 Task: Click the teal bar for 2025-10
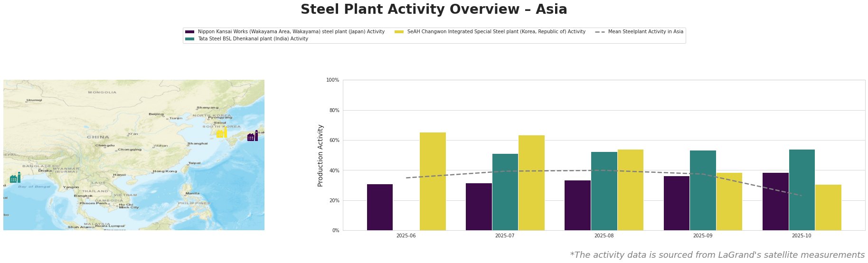pos(802,190)
